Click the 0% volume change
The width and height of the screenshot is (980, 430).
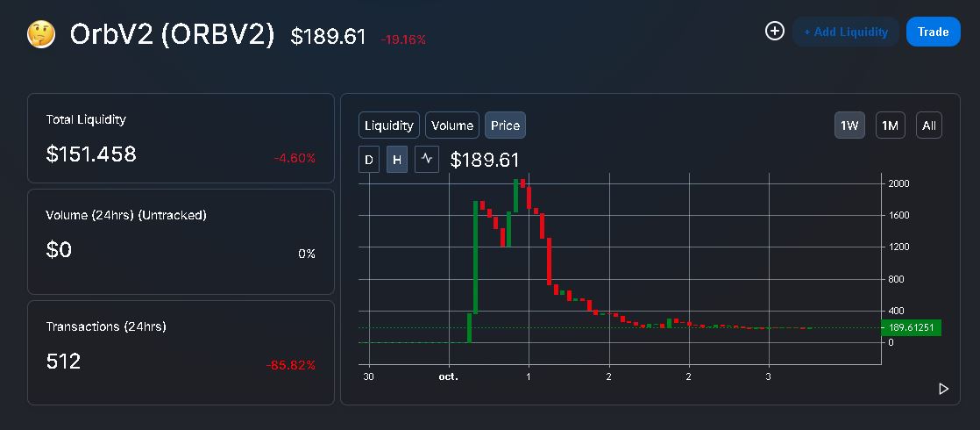tap(307, 254)
